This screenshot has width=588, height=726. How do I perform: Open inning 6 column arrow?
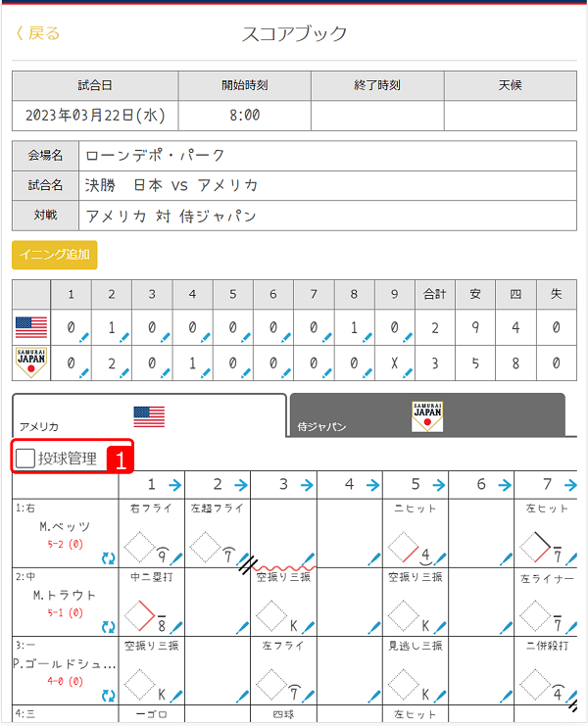[505, 485]
